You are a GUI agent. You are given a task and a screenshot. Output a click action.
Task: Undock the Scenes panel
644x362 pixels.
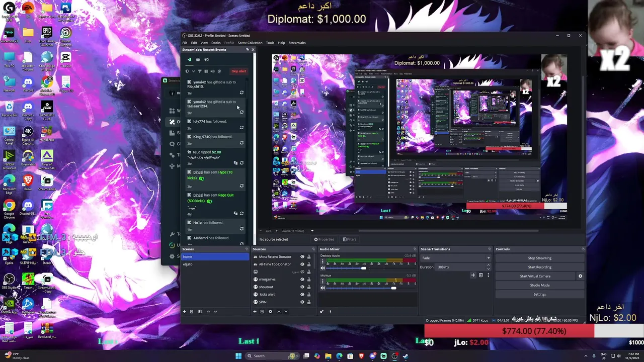point(247,249)
